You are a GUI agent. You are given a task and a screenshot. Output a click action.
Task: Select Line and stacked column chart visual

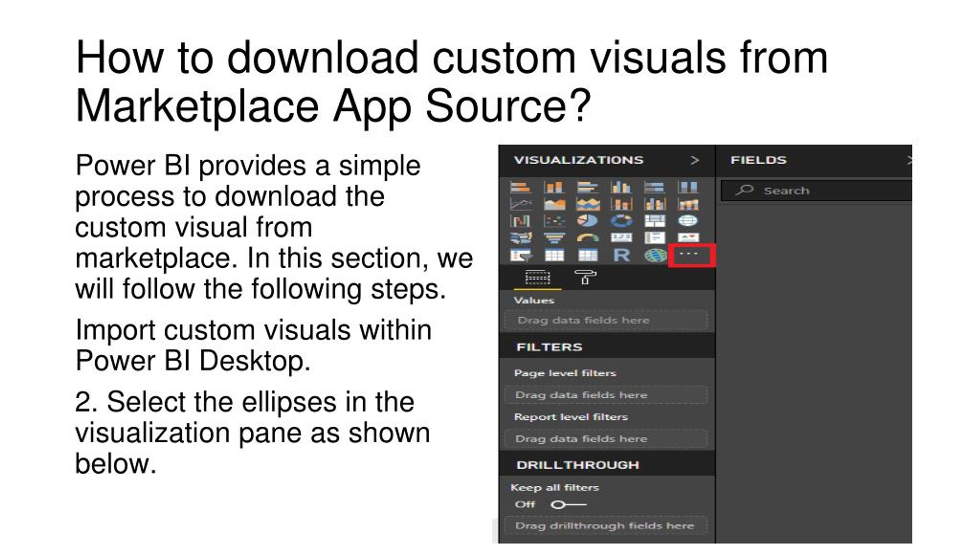pos(621,204)
